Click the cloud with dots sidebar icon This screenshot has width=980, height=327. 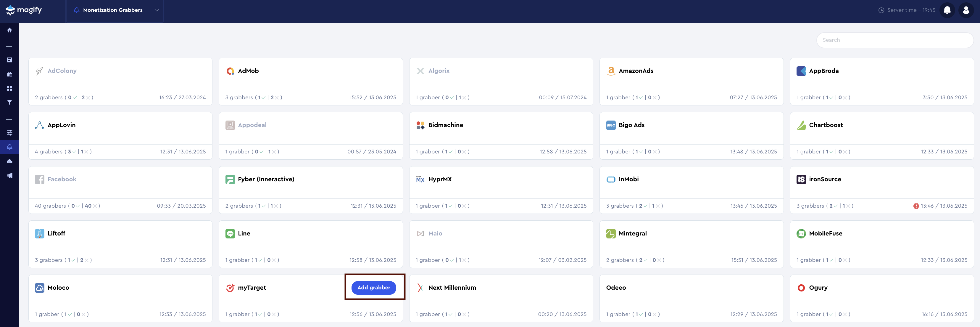tap(9, 161)
